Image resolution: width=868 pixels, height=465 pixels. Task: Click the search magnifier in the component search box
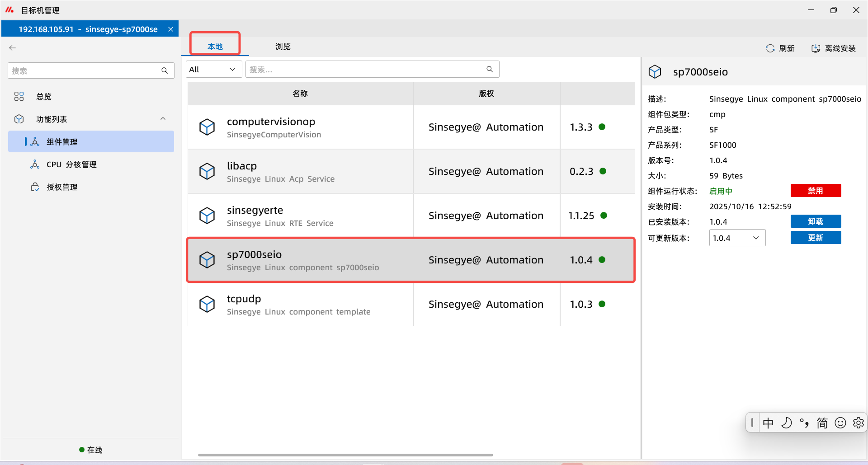pos(490,69)
